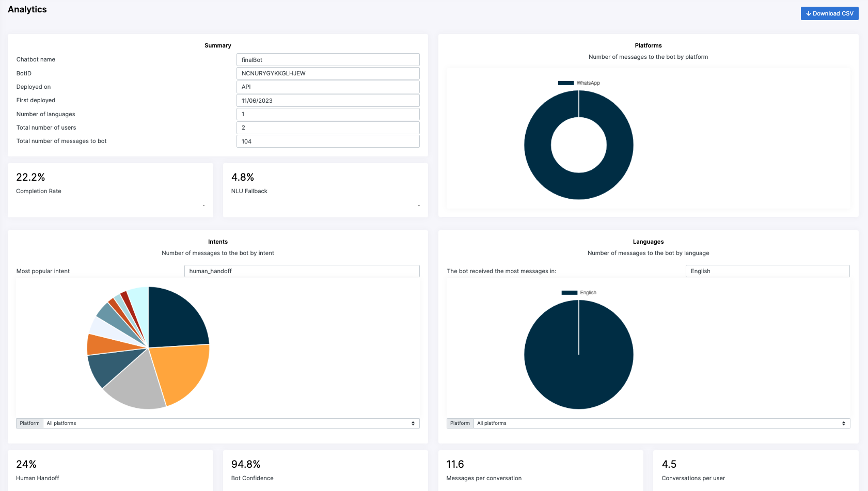The image size is (868, 491).
Task: Click 'The bot received the most messages in:' label
Action: point(501,271)
